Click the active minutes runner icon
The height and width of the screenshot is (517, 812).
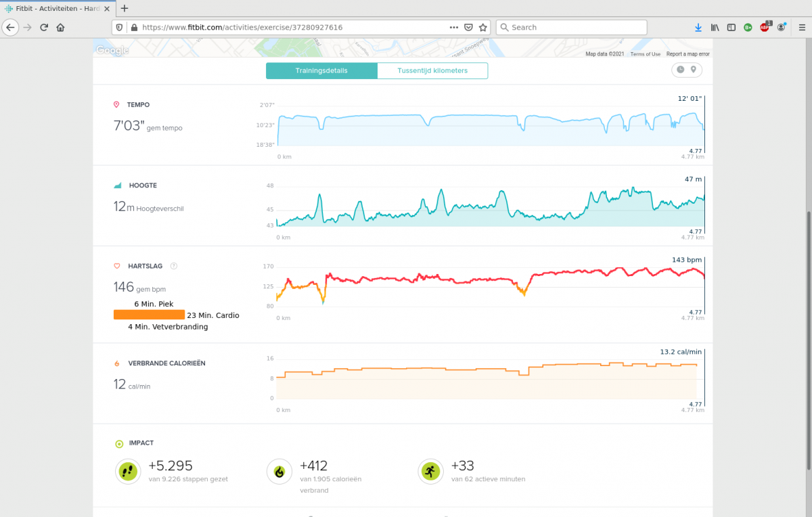(430, 471)
